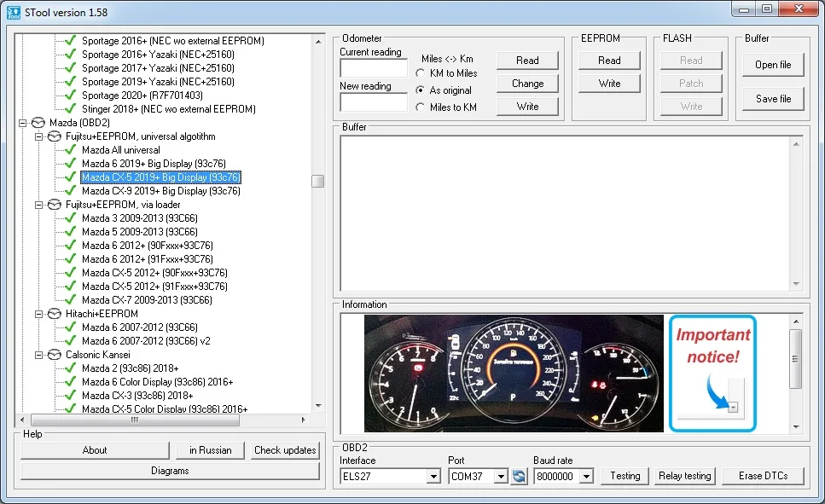Viewport: 825px width, 504px height.
Task: Click the Mazda (OBD2) brand logo icon
Action: [38, 123]
